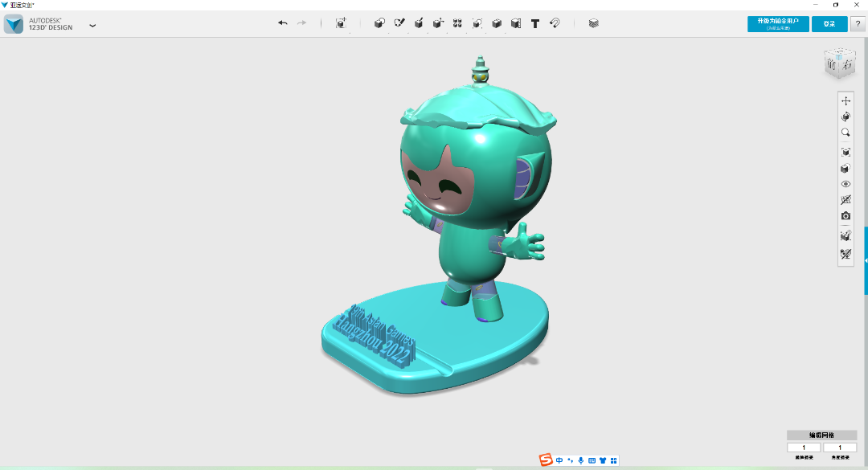Open the 123D Design application menu arrow

click(x=92, y=25)
